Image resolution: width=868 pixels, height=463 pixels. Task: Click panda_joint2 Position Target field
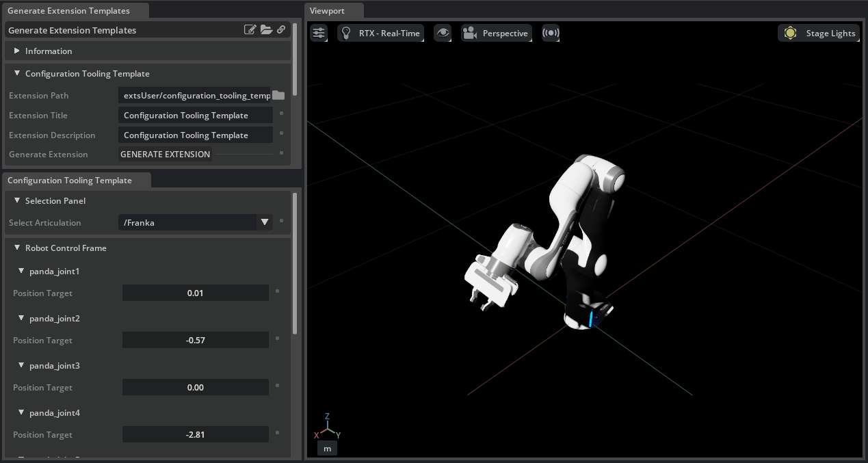pos(196,340)
